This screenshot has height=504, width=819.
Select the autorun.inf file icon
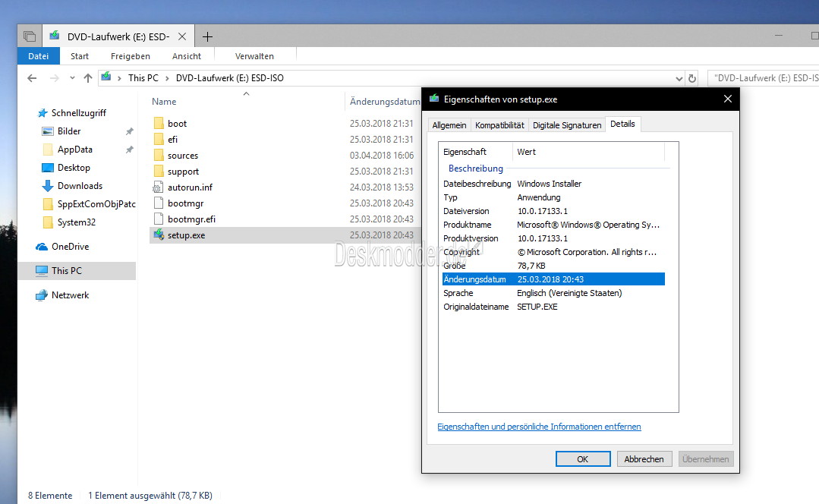click(158, 187)
